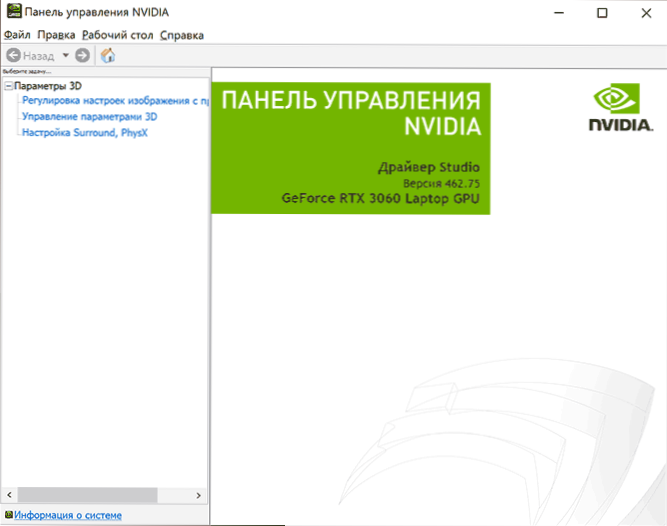Click the NVIDIA logo in the top right
The image size is (667, 526).
click(621, 108)
